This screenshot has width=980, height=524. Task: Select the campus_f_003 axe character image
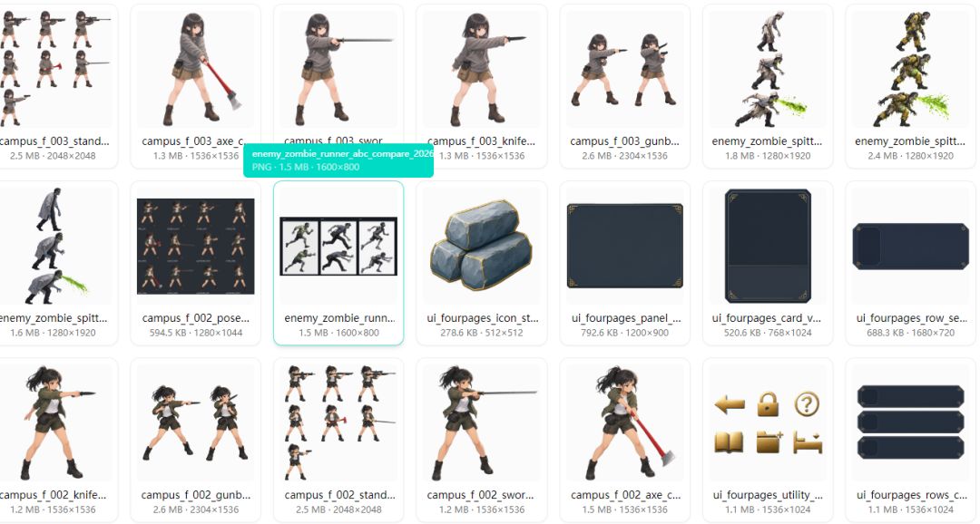point(196,69)
